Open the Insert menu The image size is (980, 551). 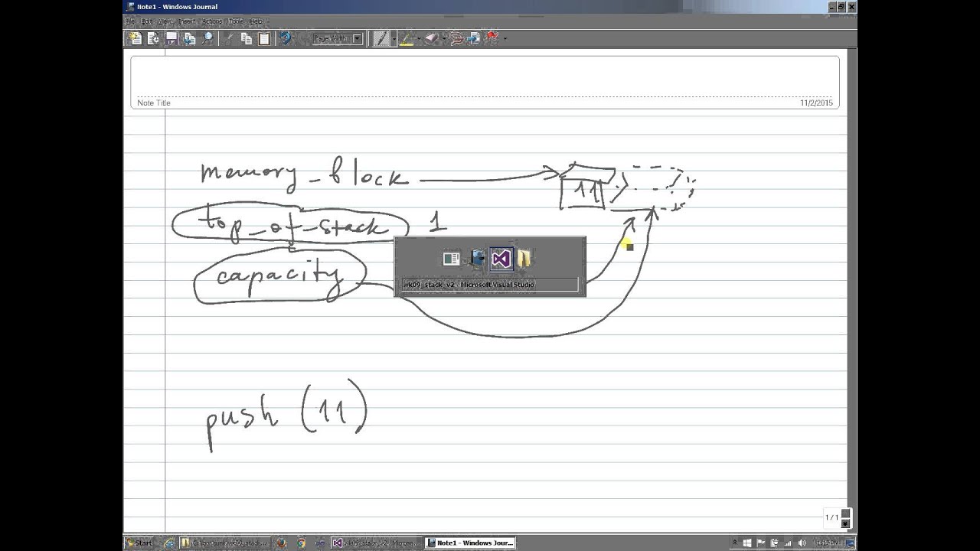[187, 21]
